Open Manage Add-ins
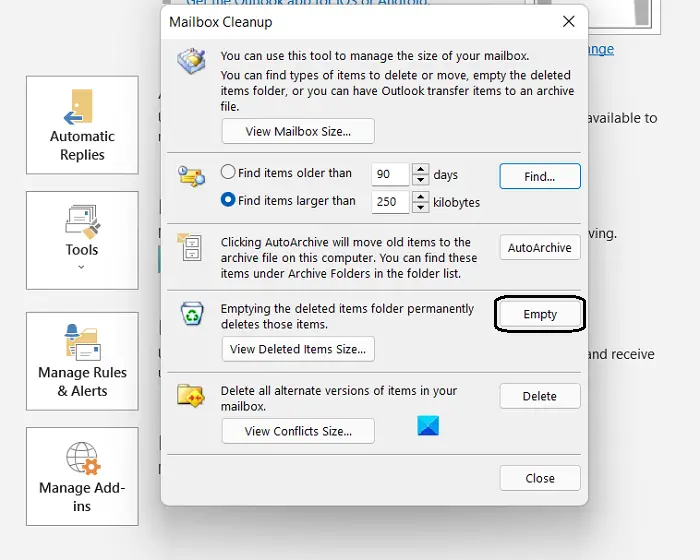 click(82, 476)
